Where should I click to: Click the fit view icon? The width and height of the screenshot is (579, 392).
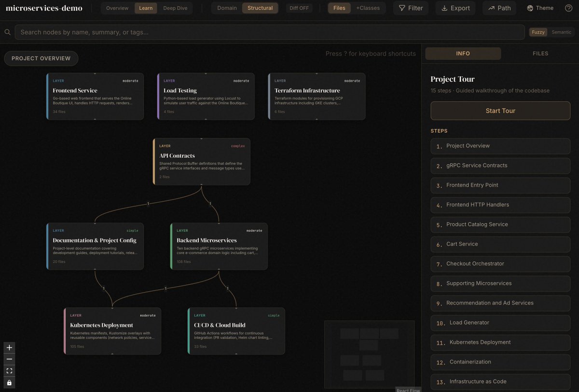pyautogui.click(x=9, y=371)
